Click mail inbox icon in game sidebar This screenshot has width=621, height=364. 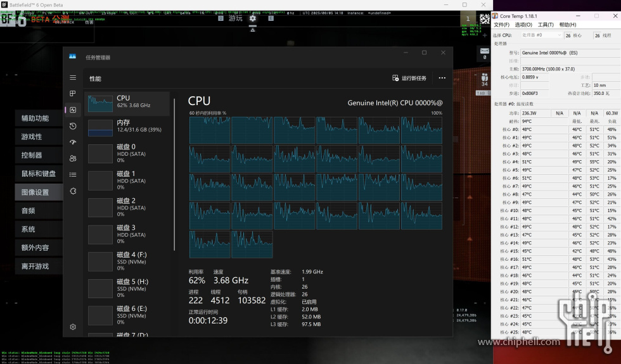tap(484, 51)
